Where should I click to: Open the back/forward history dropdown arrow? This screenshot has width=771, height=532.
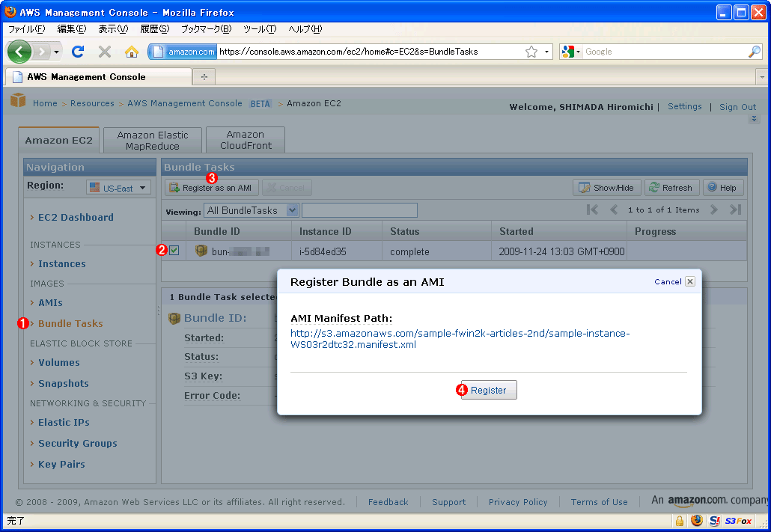click(57, 52)
